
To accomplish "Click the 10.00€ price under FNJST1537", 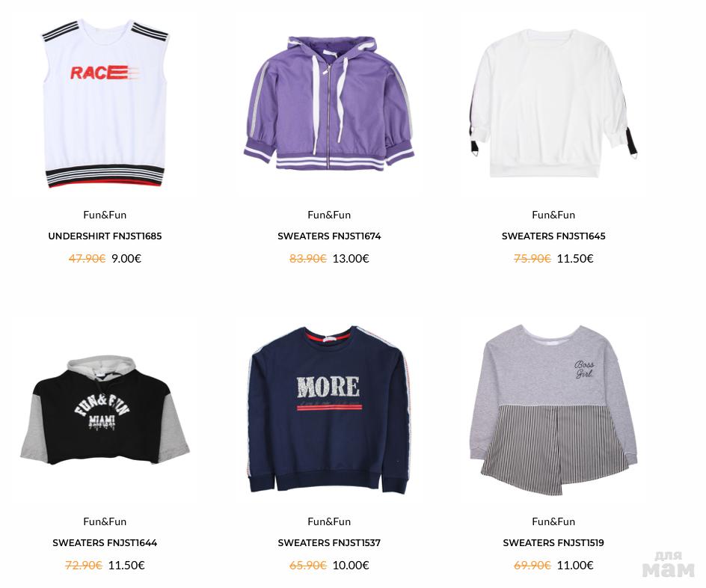I will click(x=351, y=565).
